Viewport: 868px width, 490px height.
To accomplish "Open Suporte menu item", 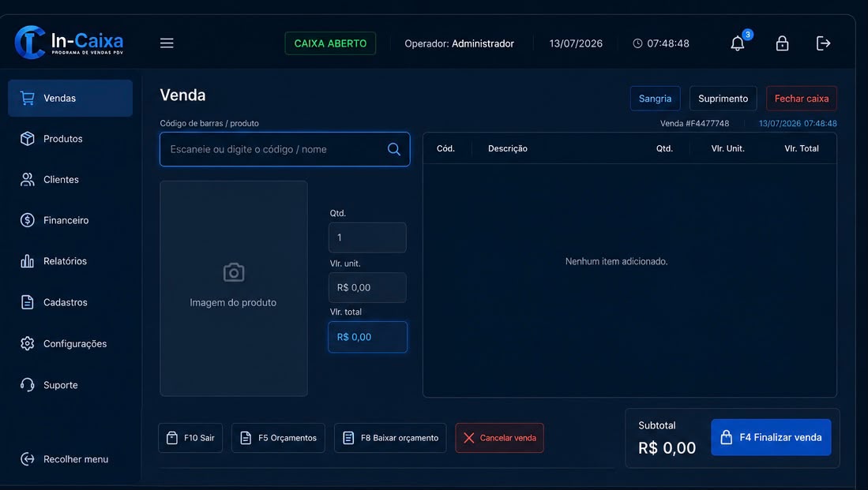I will [70, 385].
